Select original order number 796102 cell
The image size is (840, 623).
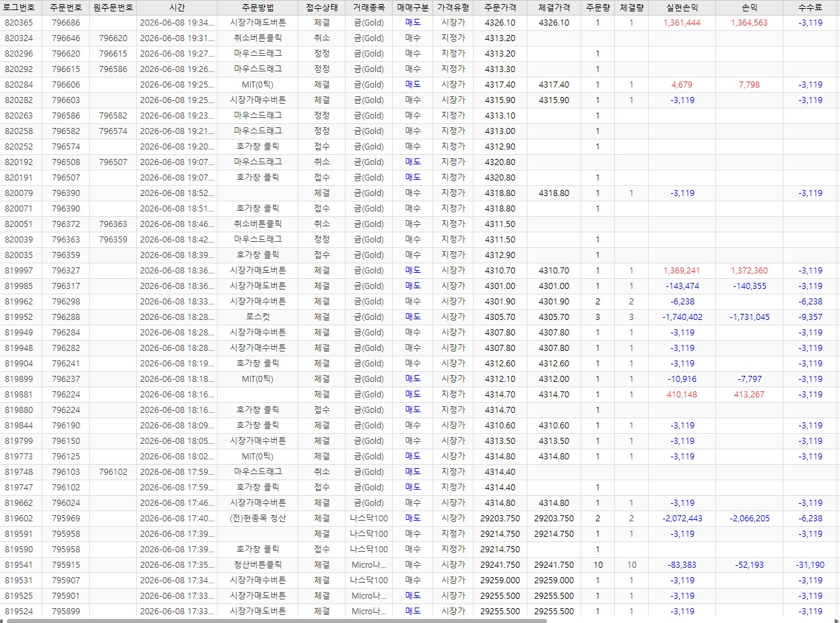112,471
